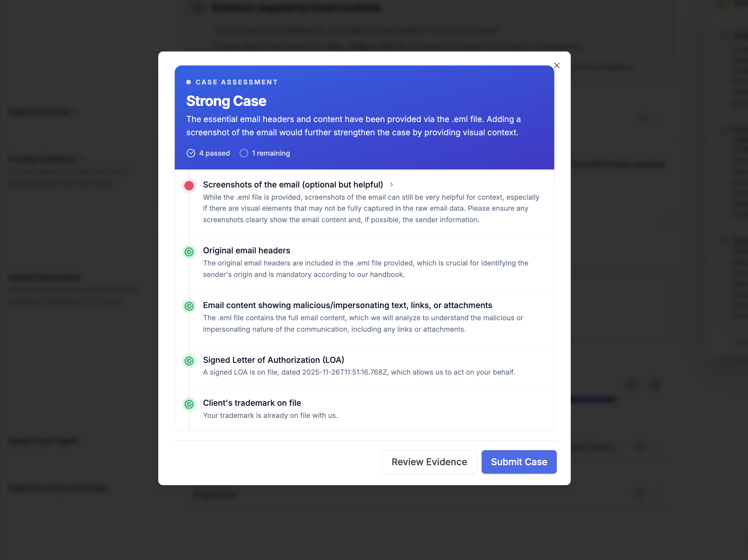Viewport: 748px width, 560px height.
Task: Select the Original email headers title
Action: (246, 250)
